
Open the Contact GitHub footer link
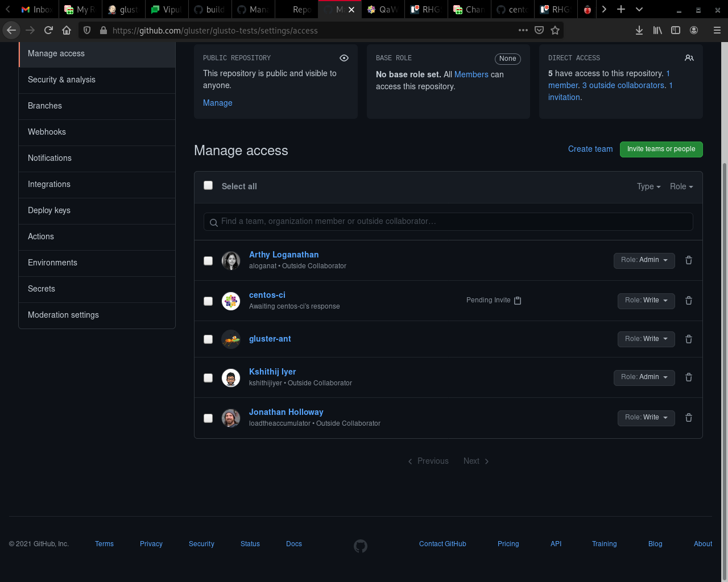pos(442,544)
